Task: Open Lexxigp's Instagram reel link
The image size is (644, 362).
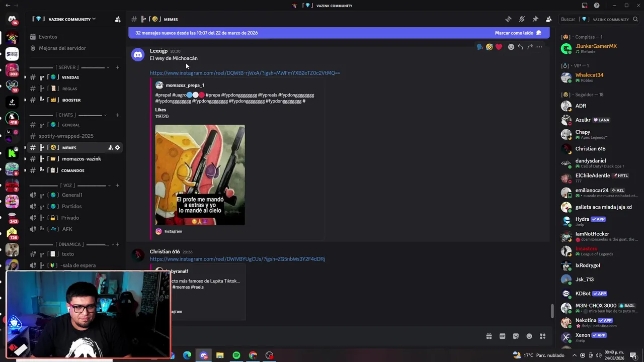Action: click(x=245, y=73)
